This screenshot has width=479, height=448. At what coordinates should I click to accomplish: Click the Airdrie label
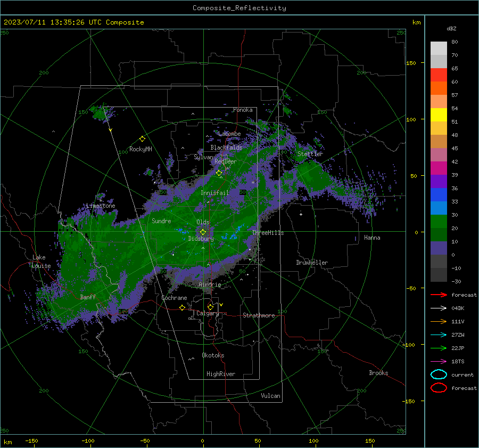210,284
